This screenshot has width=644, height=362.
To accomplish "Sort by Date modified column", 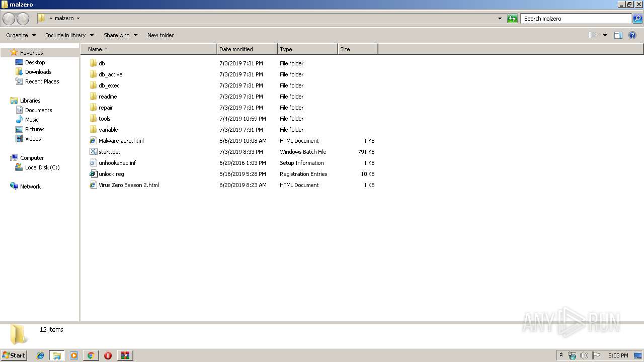I will tap(247, 49).
